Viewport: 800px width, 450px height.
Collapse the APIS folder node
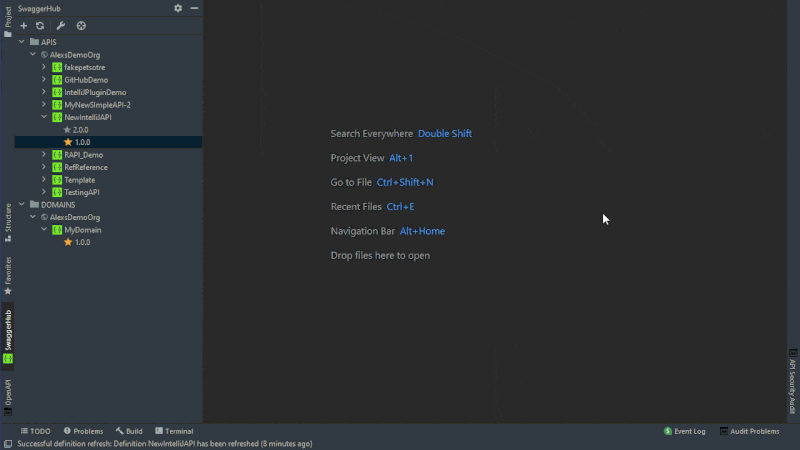[x=21, y=42]
